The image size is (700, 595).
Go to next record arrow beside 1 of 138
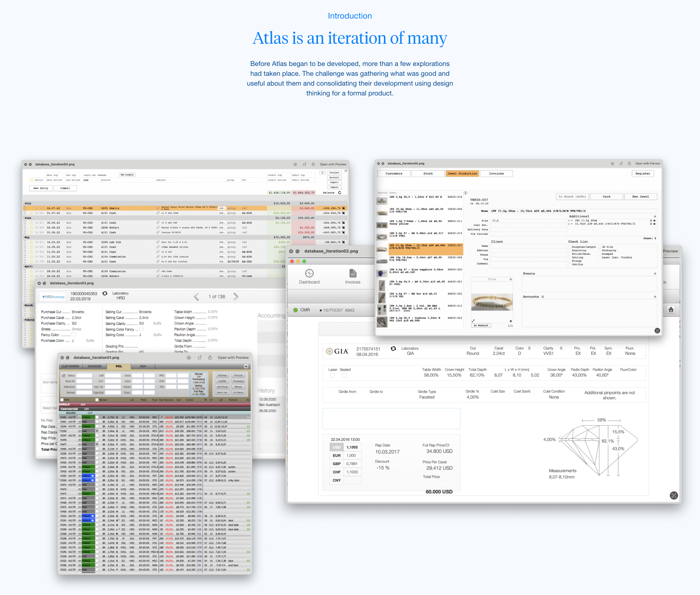click(236, 297)
